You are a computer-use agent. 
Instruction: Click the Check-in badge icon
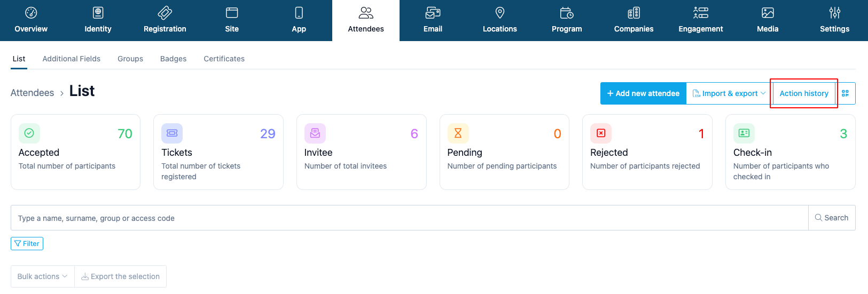click(x=744, y=133)
